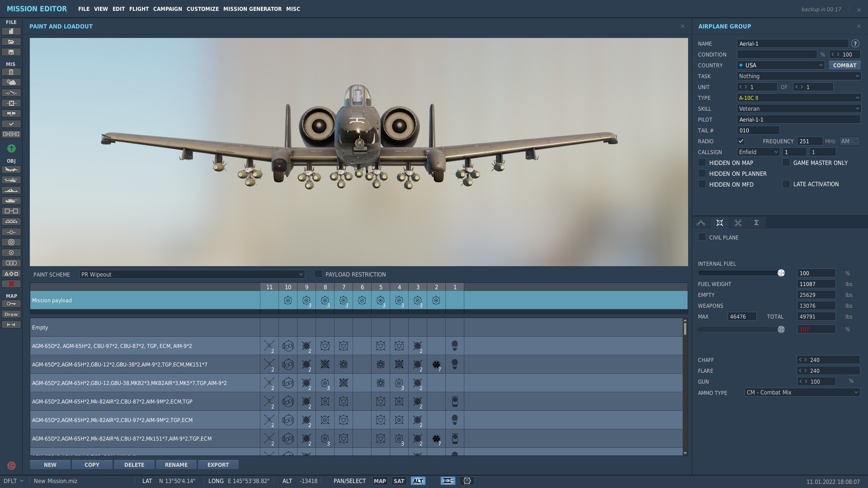Switch to the triggered actions tab icon
This screenshot has height=488, width=868.
point(738,223)
